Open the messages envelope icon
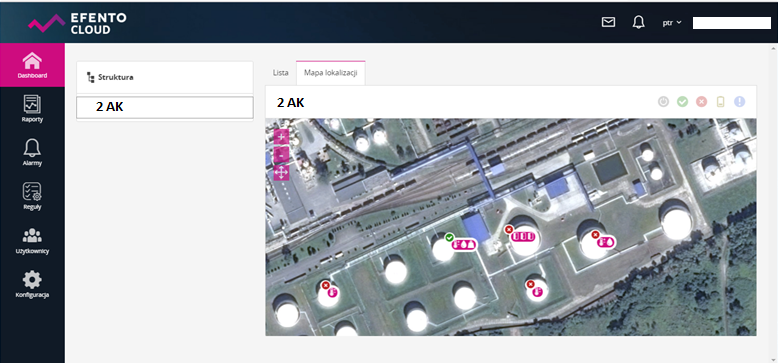Viewport: 779px width, 363px height. click(608, 22)
